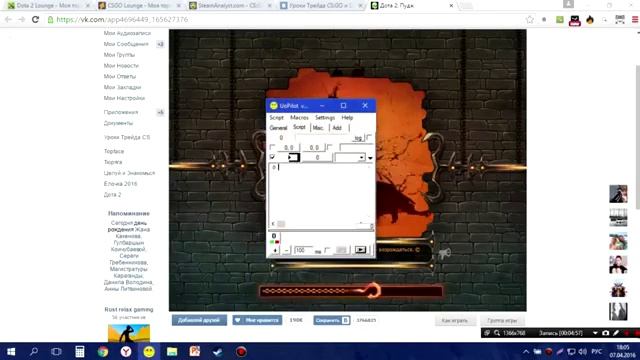This screenshot has height=360, width=640.
Task: Open Мои Сообщения in VK sidebar
Action: point(126,44)
